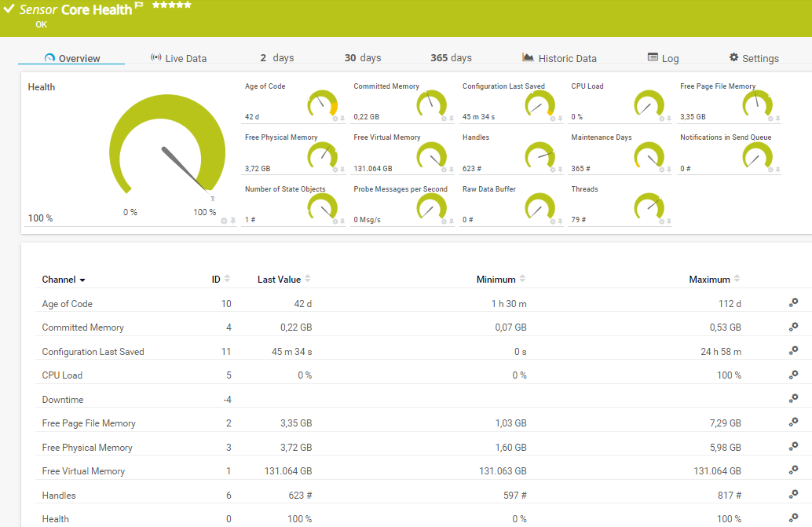Switch to the Live Data tab

coord(178,58)
